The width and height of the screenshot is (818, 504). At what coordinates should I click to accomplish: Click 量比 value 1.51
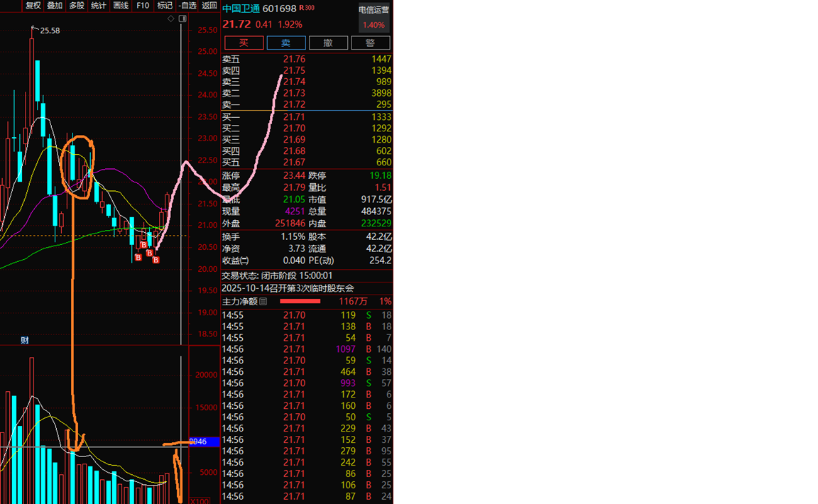tap(383, 188)
